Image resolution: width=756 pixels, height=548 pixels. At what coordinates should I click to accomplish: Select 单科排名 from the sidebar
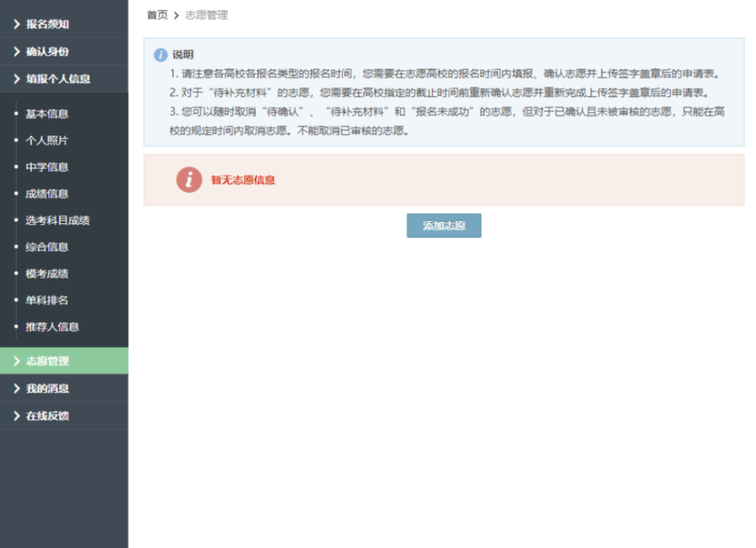point(47,300)
